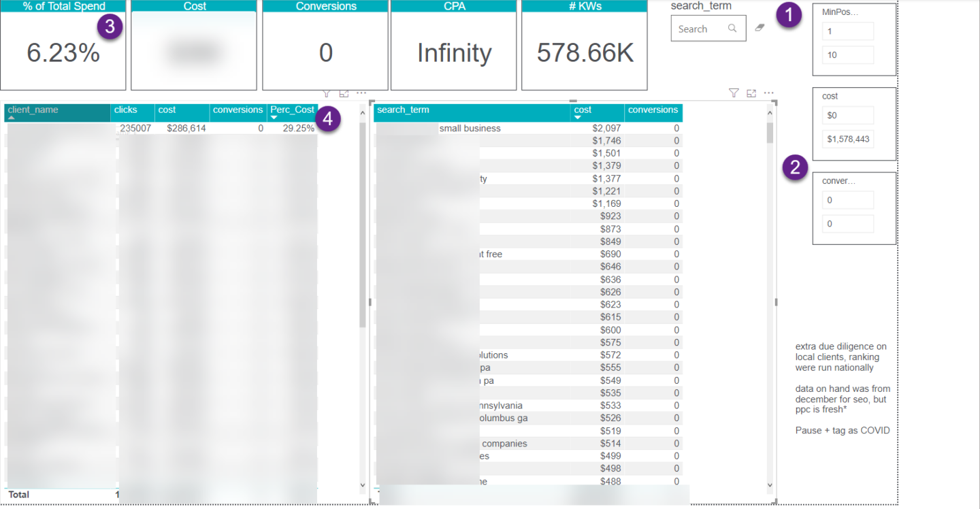The height and width of the screenshot is (509, 980).
Task: Click the magnifier icon in the search_term box
Action: point(732,29)
